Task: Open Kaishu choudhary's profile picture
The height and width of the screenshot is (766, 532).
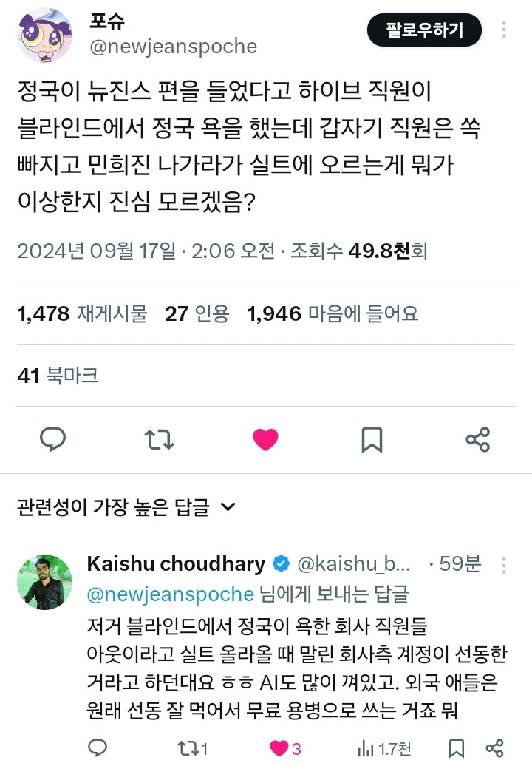Action: [44, 583]
